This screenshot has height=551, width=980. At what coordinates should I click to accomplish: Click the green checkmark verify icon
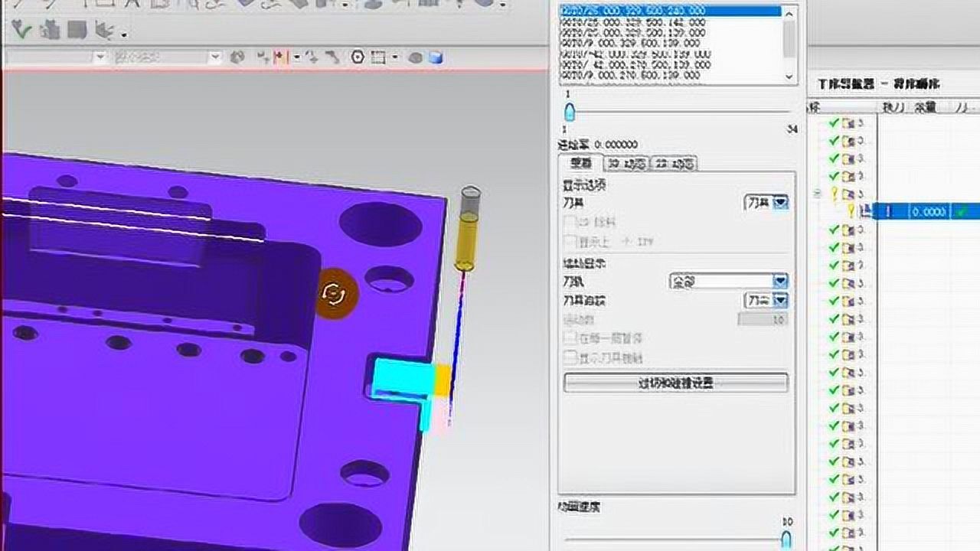click(x=21, y=30)
